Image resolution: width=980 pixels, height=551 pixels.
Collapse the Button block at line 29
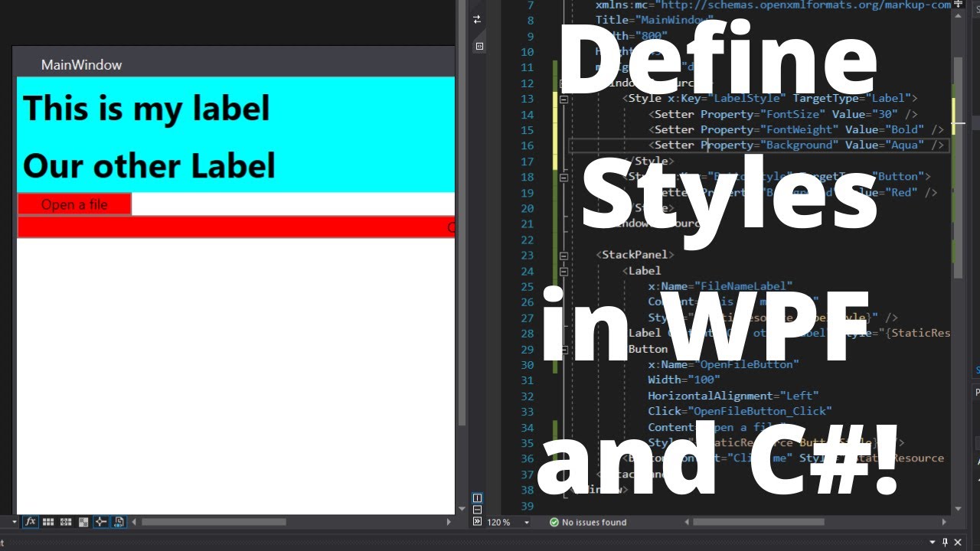click(564, 350)
